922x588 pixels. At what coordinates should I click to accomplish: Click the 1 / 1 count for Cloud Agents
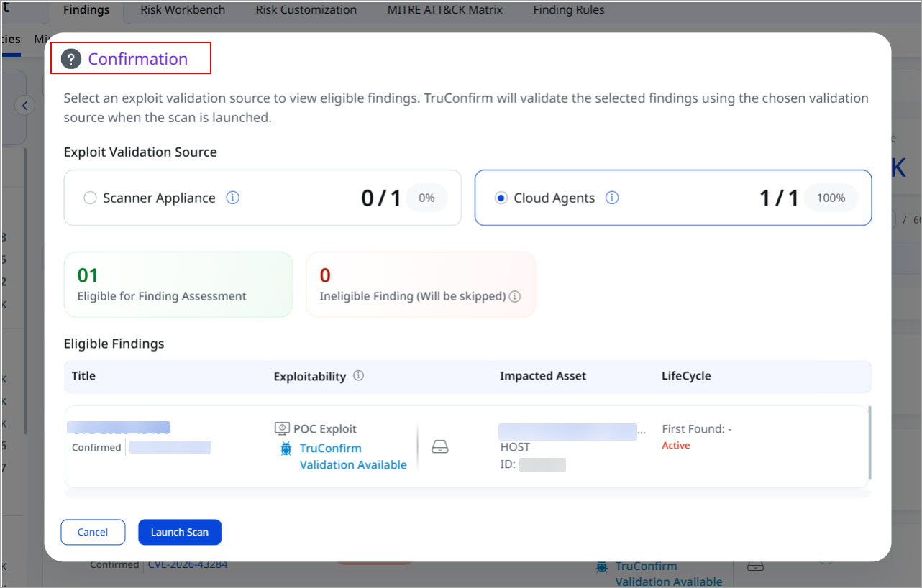(779, 198)
